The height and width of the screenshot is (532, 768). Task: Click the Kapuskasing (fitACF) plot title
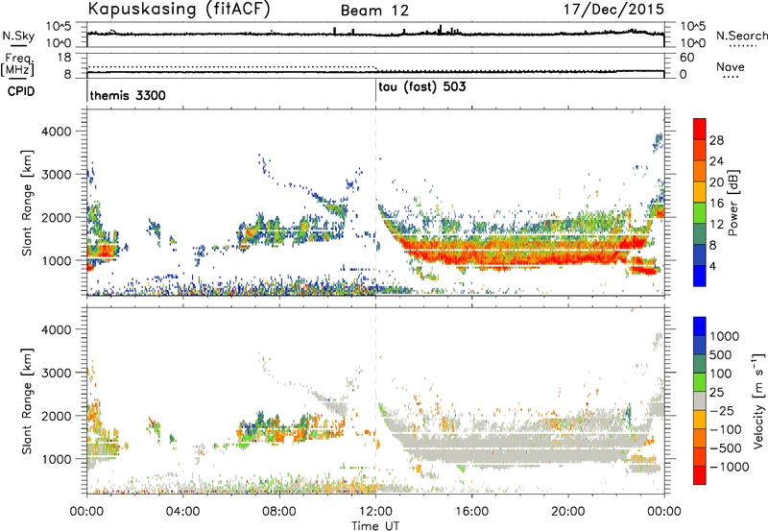(x=180, y=9)
